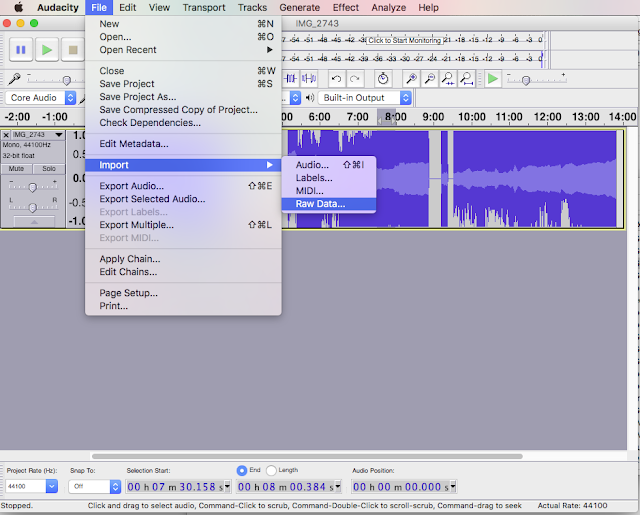The height and width of the screenshot is (515, 640).
Task: Toggle Mute on IMG_2743 track
Action: pyautogui.click(x=16, y=169)
